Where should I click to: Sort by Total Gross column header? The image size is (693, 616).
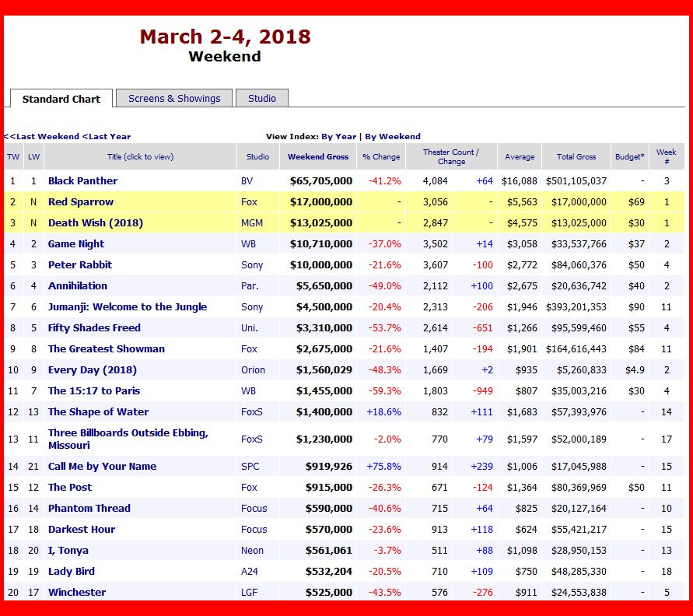tap(576, 156)
